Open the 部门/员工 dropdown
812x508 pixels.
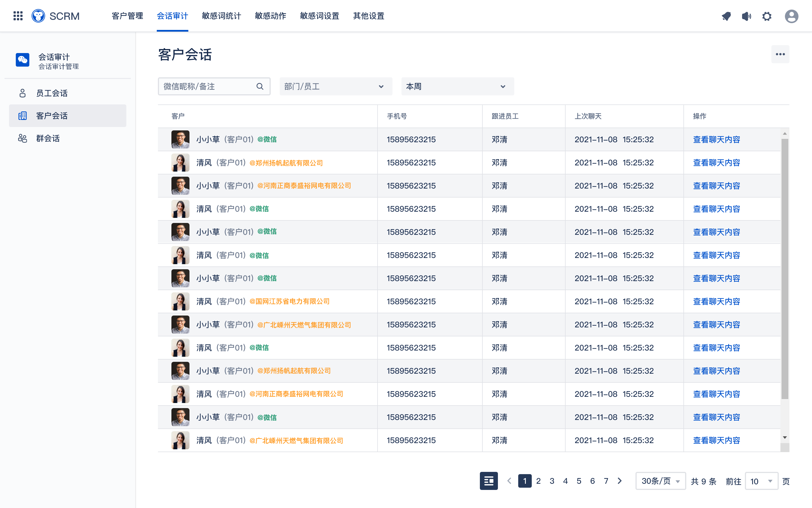pos(336,86)
